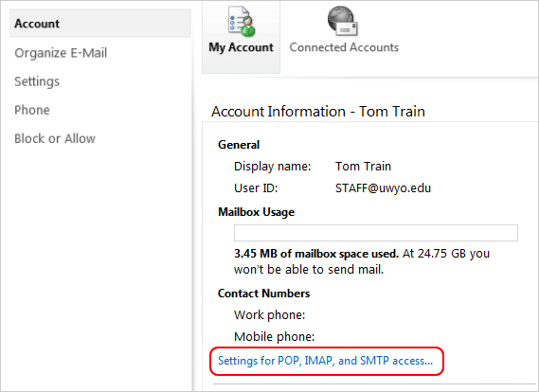Screen dimensions: 539x392
Task: Click the Connected Accounts globe icon
Action: point(343,21)
